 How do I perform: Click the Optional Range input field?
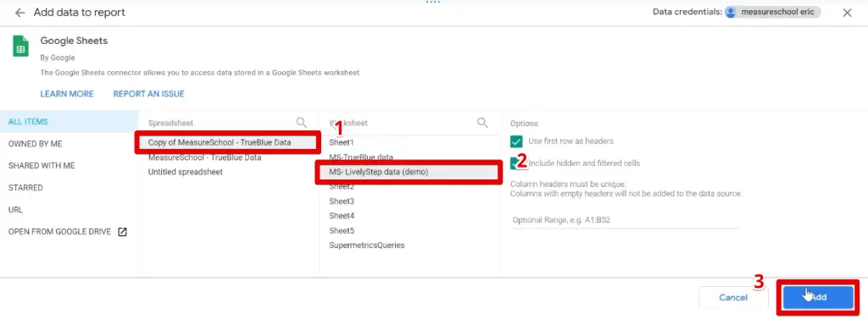click(x=626, y=220)
